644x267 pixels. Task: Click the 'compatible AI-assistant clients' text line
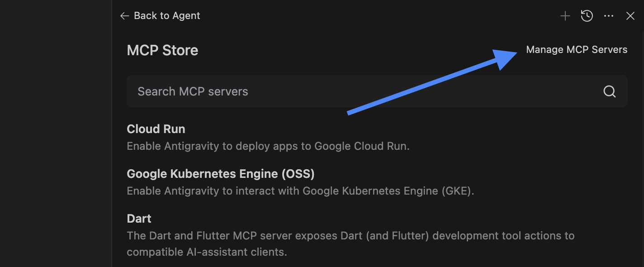coord(207,252)
